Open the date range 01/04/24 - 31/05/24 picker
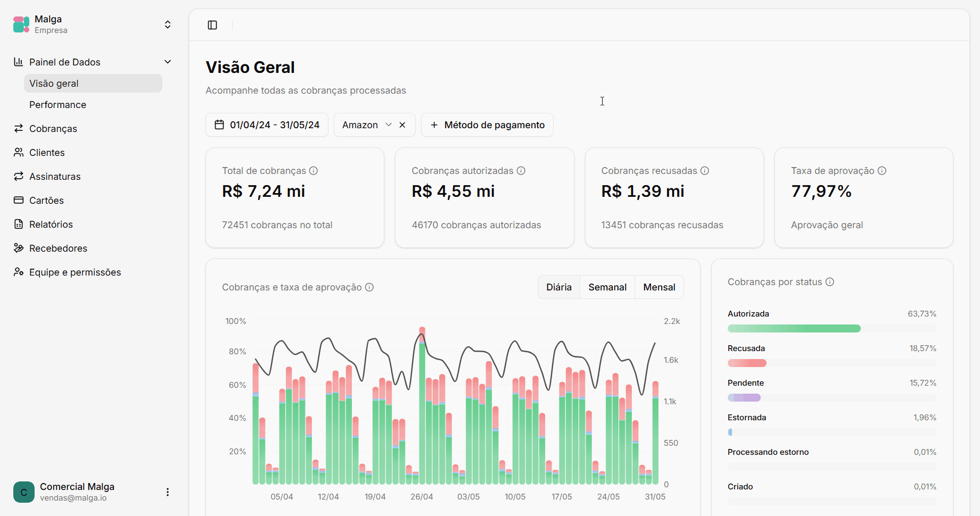 pos(267,125)
